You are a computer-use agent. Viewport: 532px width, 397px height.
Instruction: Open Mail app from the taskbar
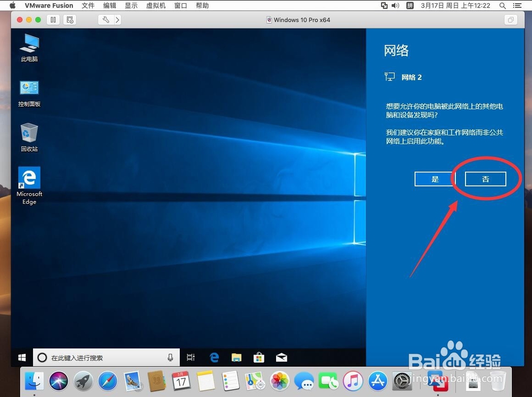tap(281, 357)
